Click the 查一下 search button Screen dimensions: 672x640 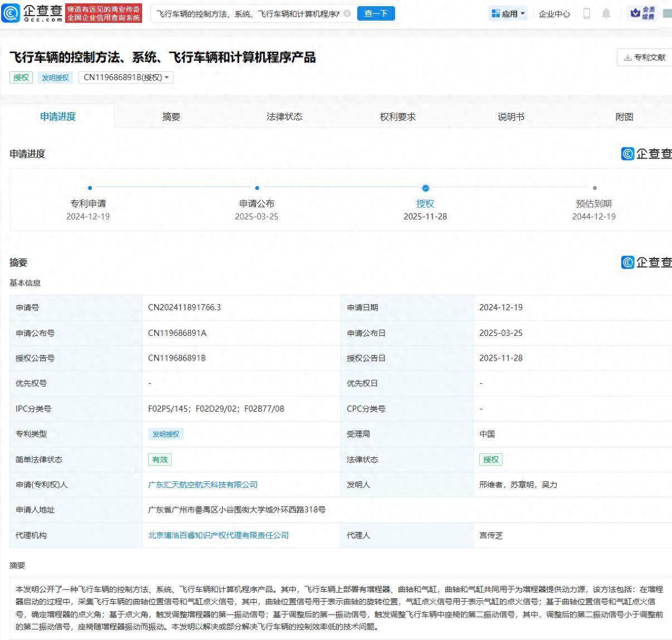click(x=376, y=13)
